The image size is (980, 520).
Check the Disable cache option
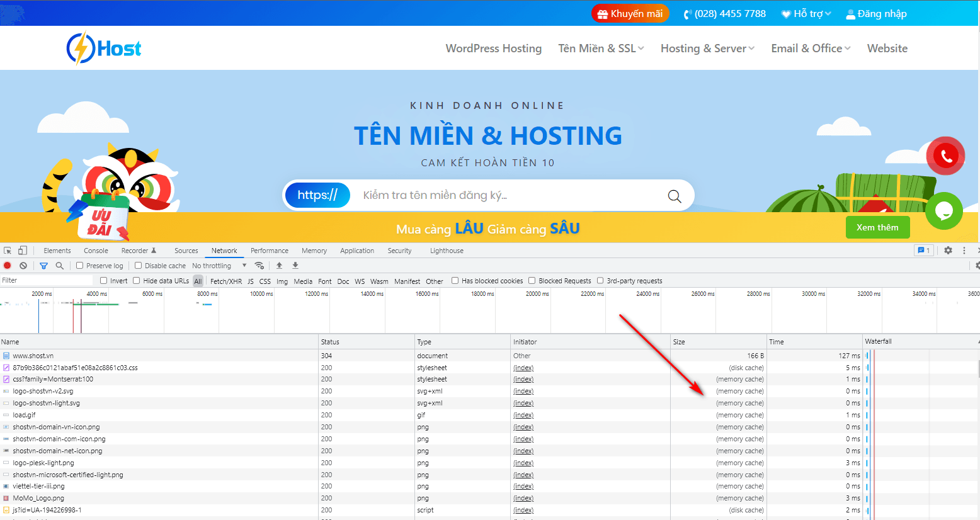pos(137,265)
